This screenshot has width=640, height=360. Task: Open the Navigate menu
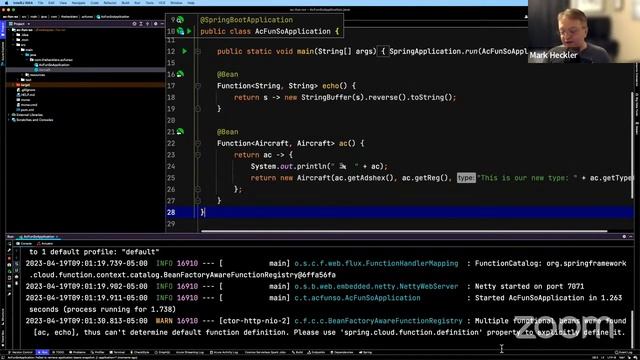point(78,3)
